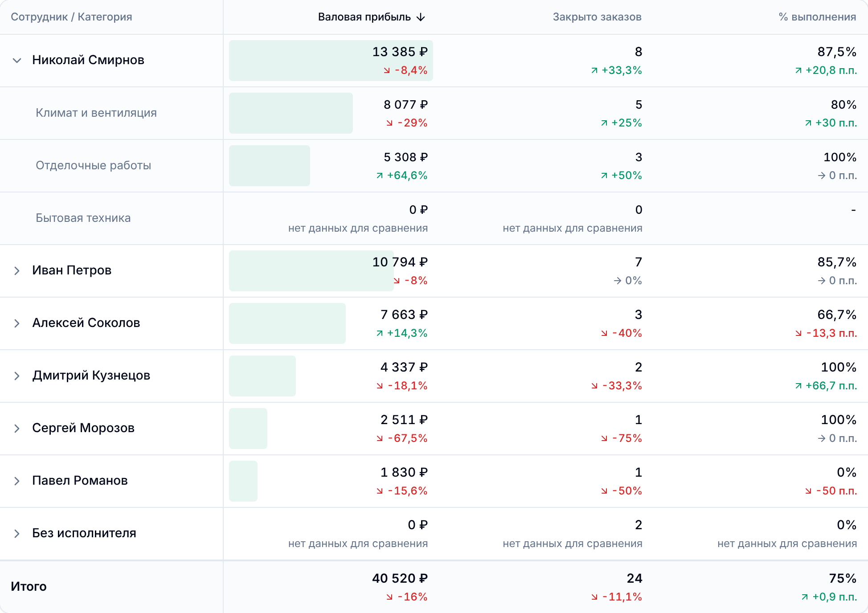Click the 5 308 ₽ profit value
This screenshot has height=613, width=868.
(x=405, y=157)
